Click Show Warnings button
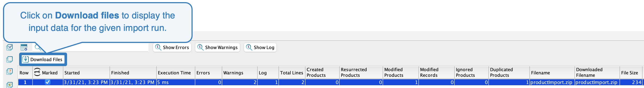Viewport: 644px width, 88px height. (218, 47)
